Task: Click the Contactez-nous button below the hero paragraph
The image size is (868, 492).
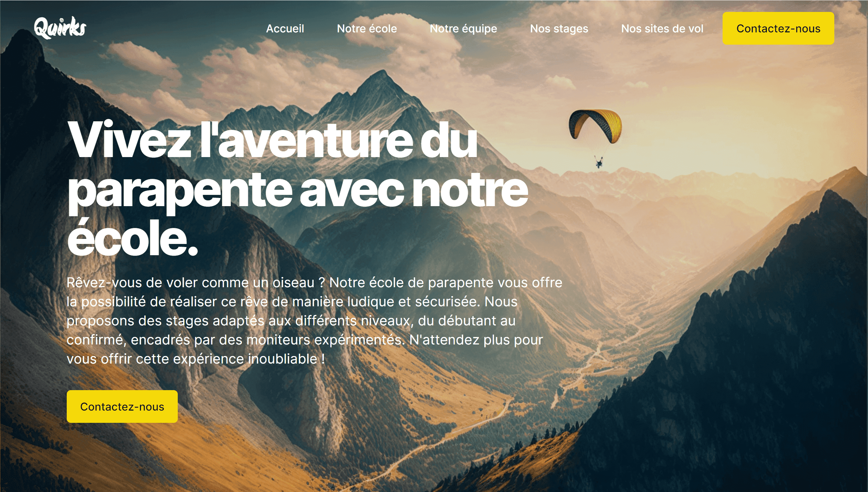Action: coord(122,406)
